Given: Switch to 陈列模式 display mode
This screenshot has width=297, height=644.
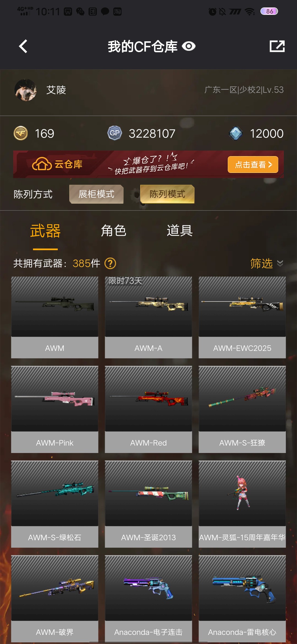Looking at the screenshot, I should click(167, 194).
